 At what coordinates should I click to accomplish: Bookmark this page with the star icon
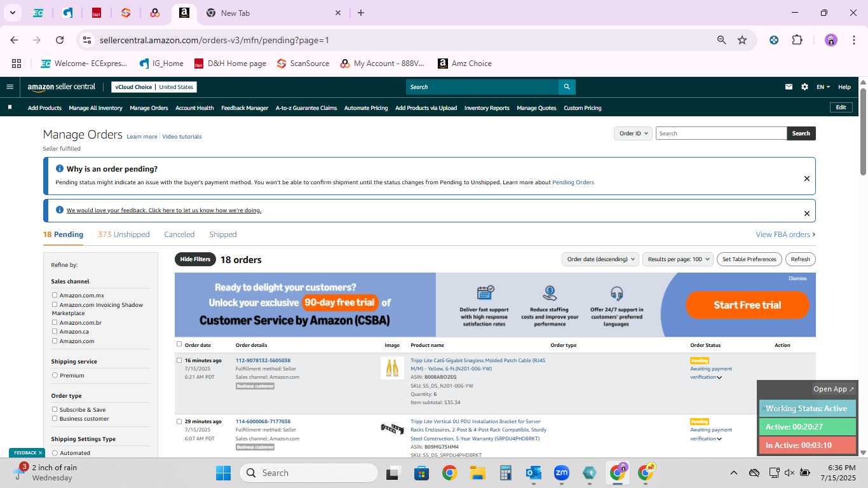pyautogui.click(x=742, y=40)
